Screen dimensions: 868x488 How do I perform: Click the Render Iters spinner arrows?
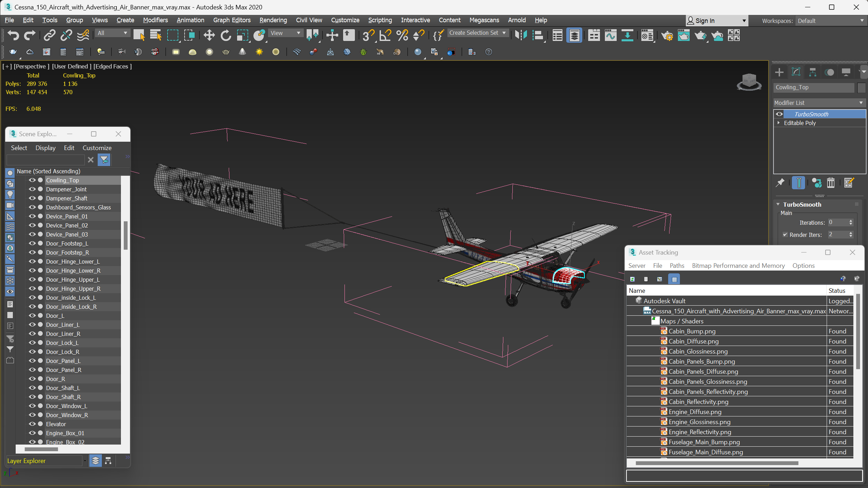tap(851, 234)
